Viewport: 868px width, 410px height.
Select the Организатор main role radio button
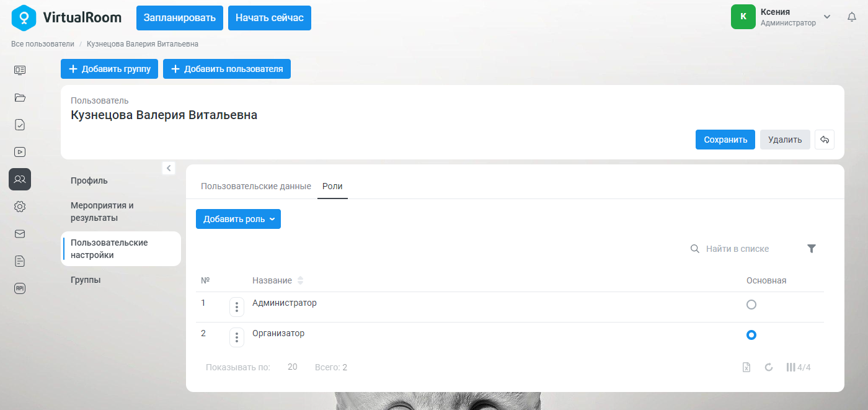pyautogui.click(x=751, y=335)
